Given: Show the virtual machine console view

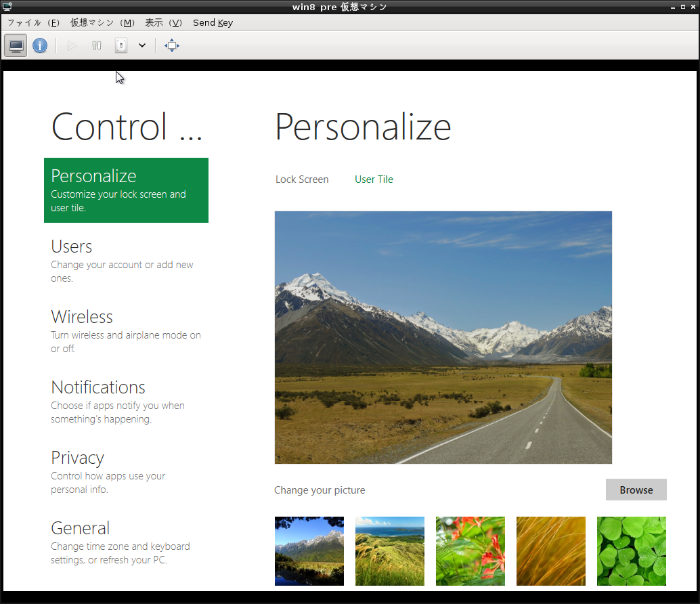Looking at the screenshot, I should (x=16, y=45).
